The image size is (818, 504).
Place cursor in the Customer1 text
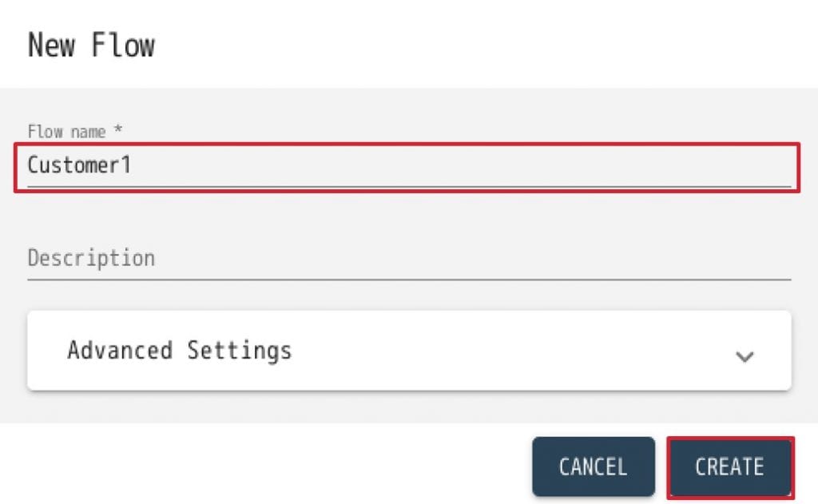pos(79,165)
